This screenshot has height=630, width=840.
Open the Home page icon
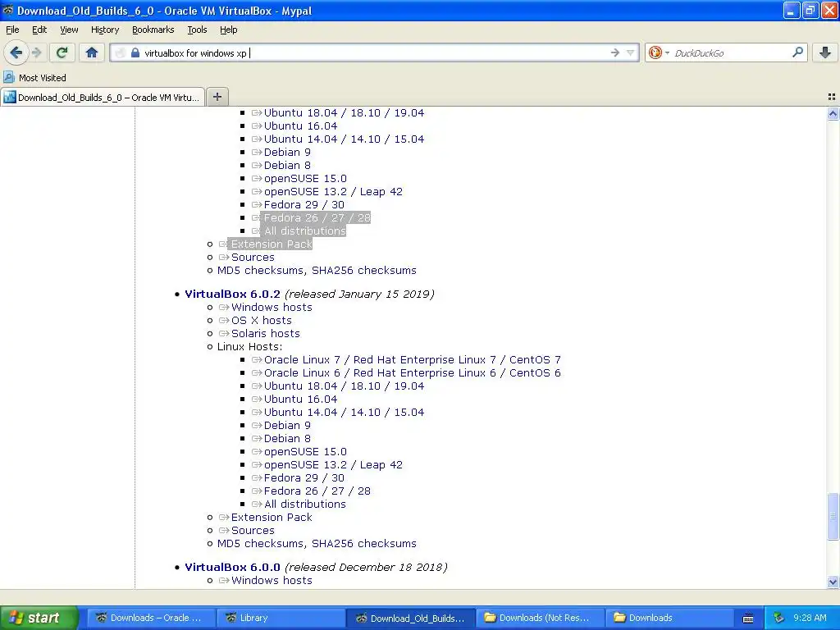[x=92, y=52]
